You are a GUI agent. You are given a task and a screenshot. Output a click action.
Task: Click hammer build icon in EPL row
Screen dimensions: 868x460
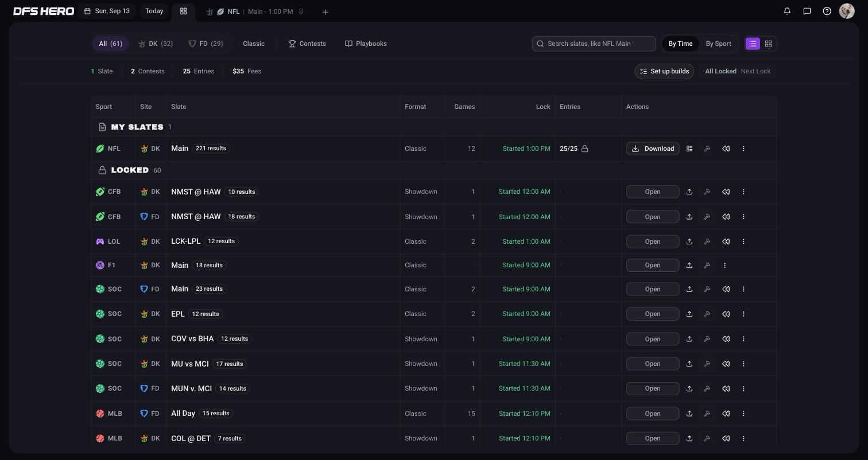coord(707,314)
